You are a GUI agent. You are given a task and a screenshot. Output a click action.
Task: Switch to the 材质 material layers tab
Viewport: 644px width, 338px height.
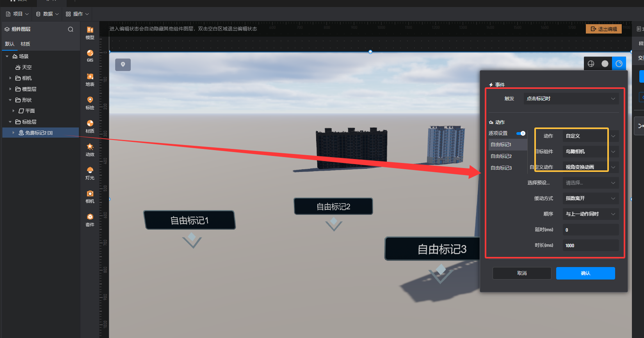(25, 44)
